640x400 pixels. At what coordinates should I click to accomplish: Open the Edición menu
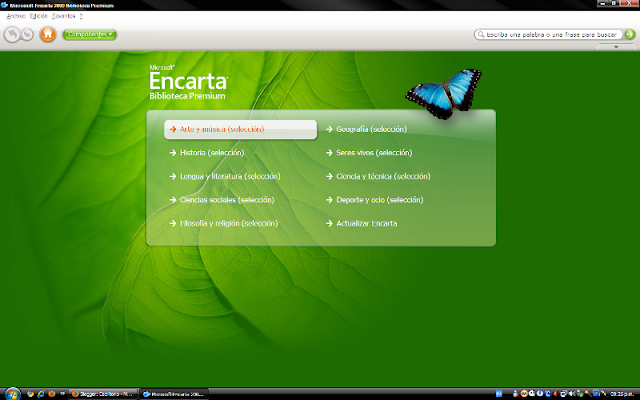point(38,16)
